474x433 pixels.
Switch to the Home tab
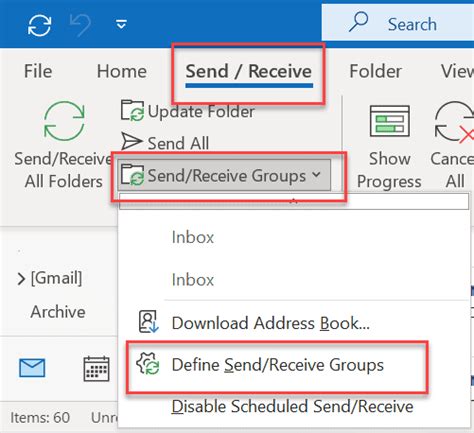coord(122,71)
